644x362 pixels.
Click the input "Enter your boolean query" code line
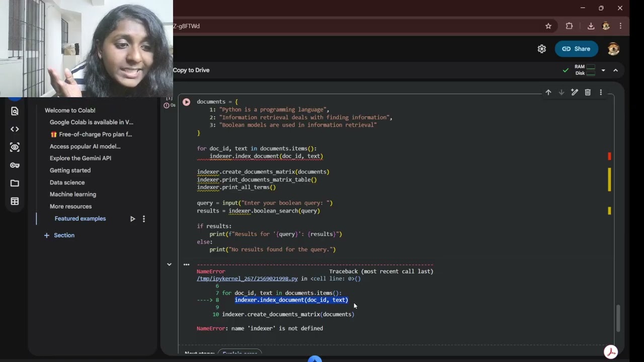click(265, 203)
